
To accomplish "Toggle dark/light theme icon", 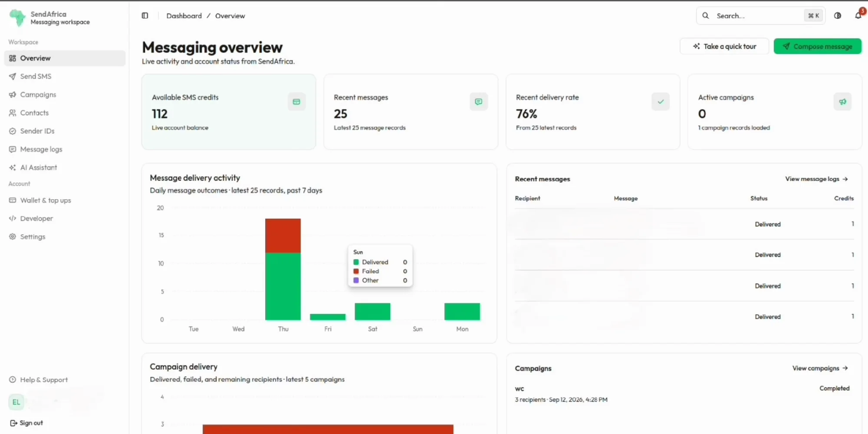I will pyautogui.click(x=838, y=16).
